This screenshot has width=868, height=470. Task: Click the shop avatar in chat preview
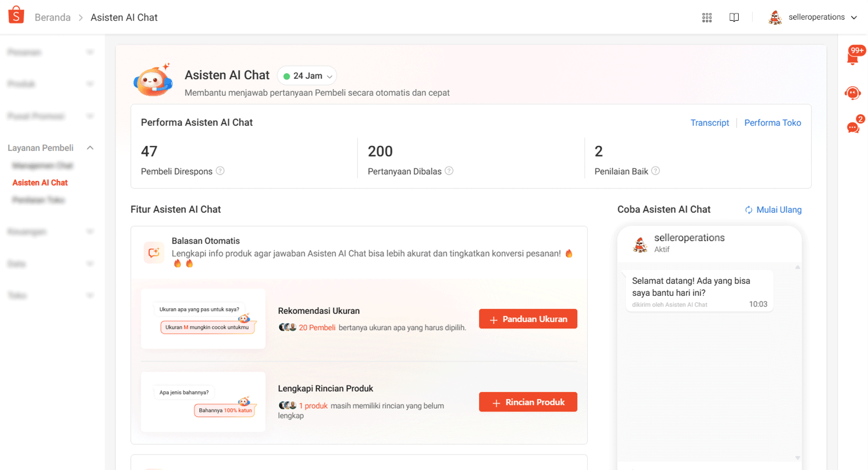coord(640,244)
